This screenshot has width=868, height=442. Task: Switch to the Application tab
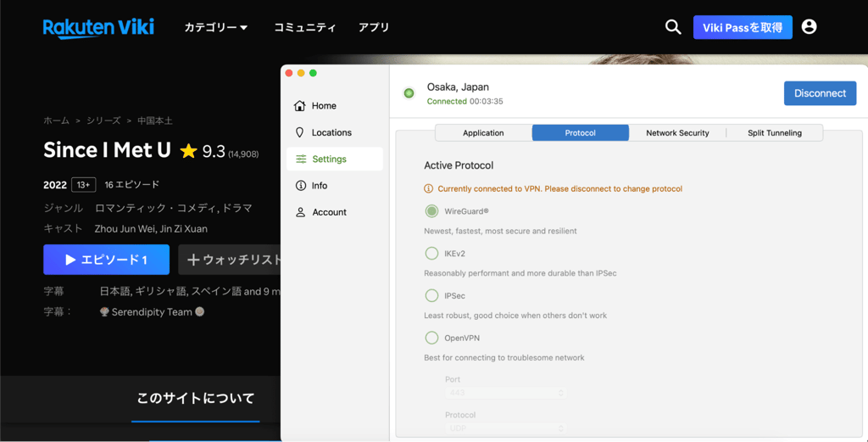pos(483,133)
